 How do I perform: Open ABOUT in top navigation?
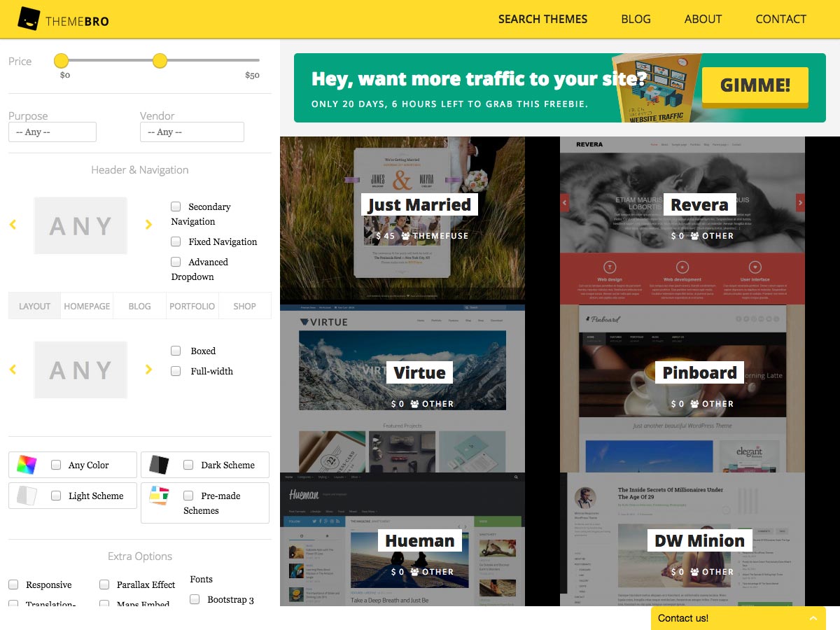point(703,20)
